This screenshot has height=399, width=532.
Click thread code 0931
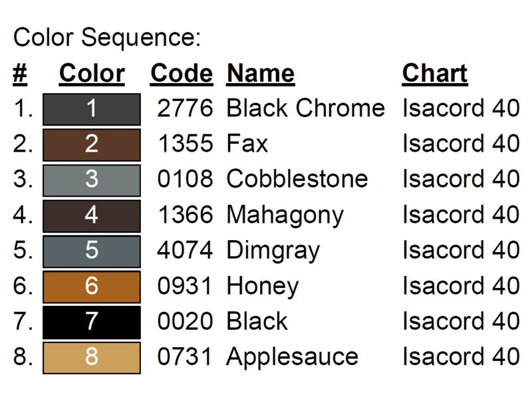184,286
